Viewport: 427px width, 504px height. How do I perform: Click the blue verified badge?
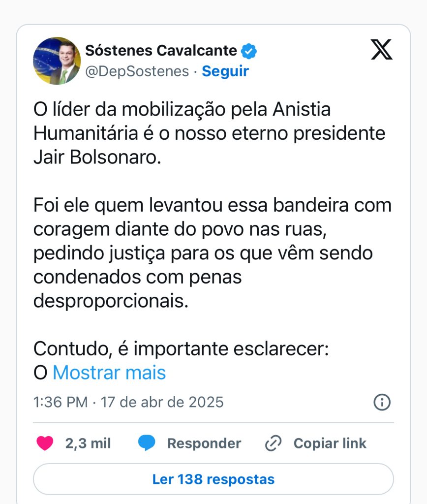pos(250,50)
